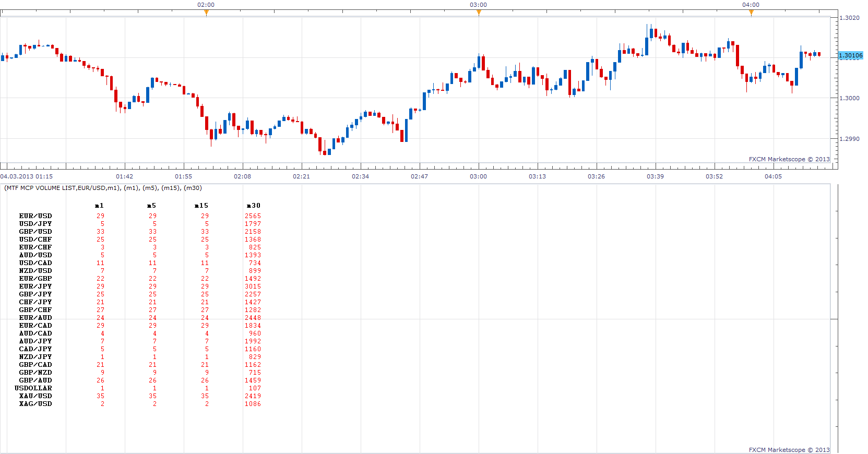Click the orange 03:00 hour marker

(479, 13)
